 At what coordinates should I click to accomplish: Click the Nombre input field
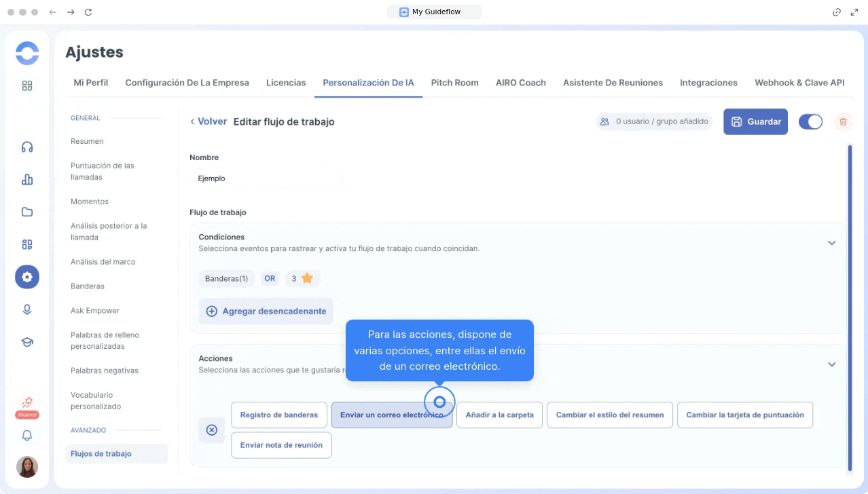point(265,178)
